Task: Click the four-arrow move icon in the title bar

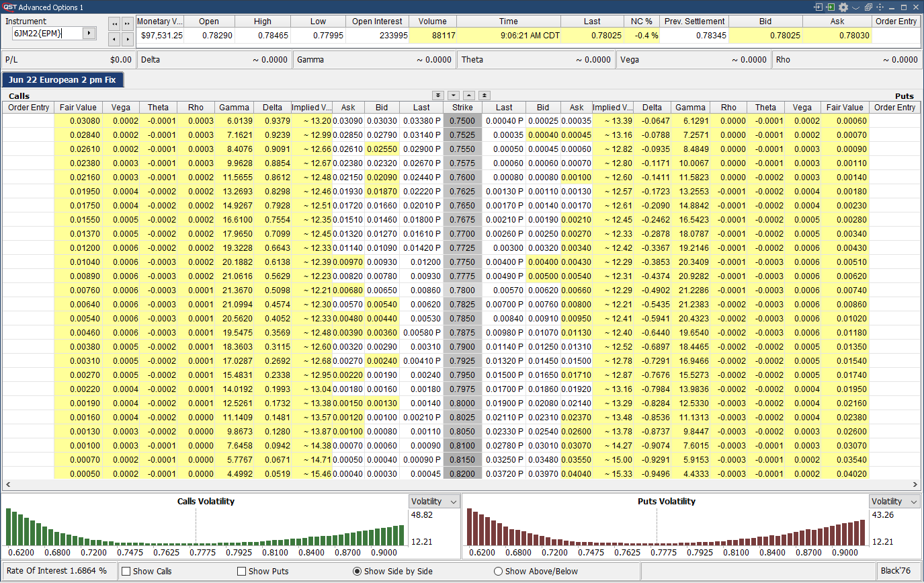Action: [880, 7]
